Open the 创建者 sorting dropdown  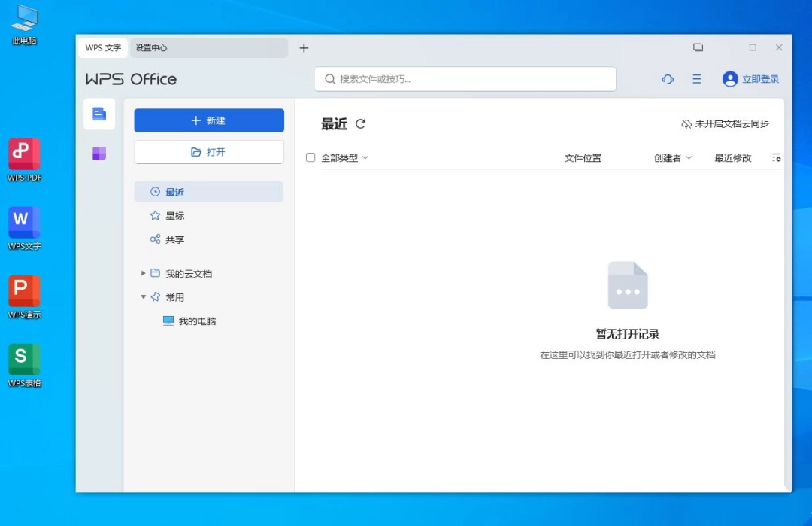(x=671, y=158)
